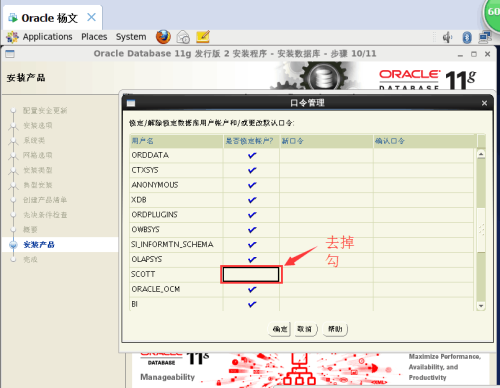This screenshot has width=500, height=388.
Task: Click confirm password field for SCOTT
Action: click(424, 274)
